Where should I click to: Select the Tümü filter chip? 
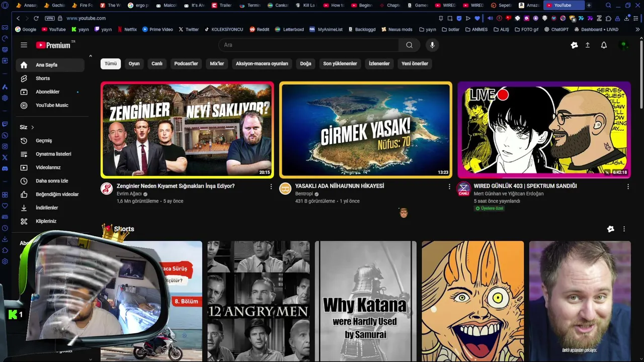tap(111, 63)
